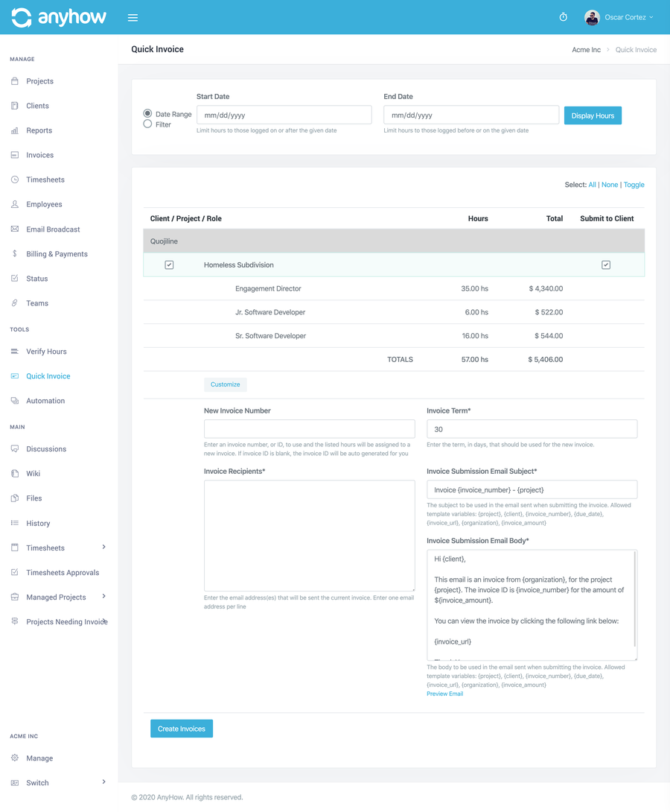This screenshot has width=670, height=812.
Task: Click the End Date input field
Action: pos(471,115)
